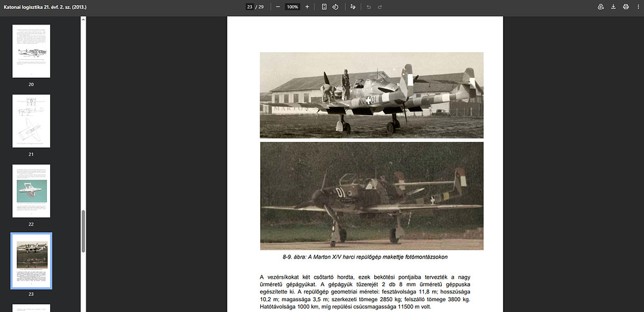Redo the annotation action
Image resolution: width=644 pixels, height=312 pixels.
click(x=380, y=6)
